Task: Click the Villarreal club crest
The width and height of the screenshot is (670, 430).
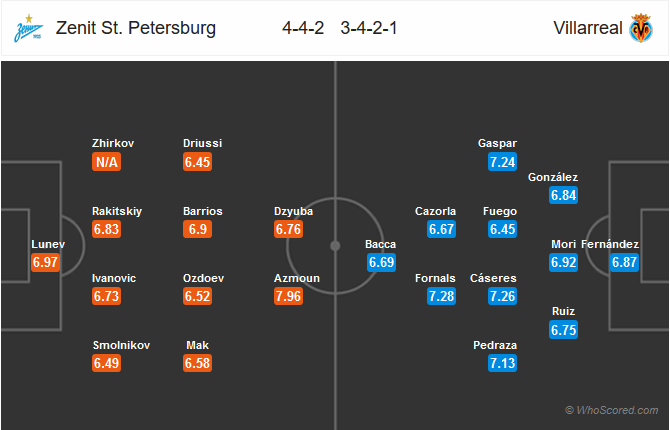Action: click(641, 28)
